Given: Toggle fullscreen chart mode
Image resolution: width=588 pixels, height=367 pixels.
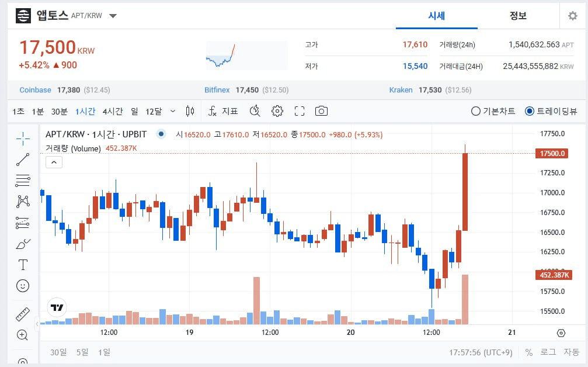Looking at the screenshot, I should 299,111.
